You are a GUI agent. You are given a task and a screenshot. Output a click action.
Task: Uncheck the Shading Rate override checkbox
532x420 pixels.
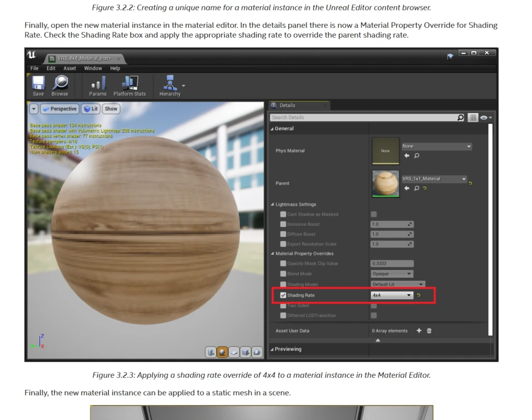coord(283,295)
